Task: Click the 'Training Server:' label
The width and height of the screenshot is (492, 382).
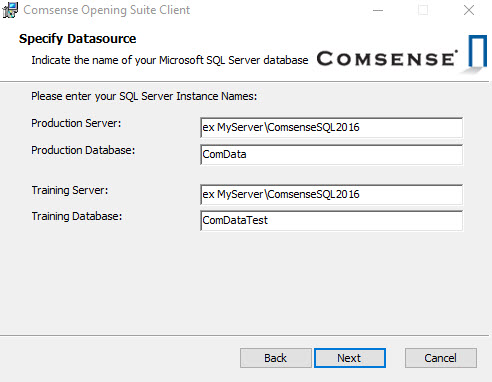Action: pos(70,190)
